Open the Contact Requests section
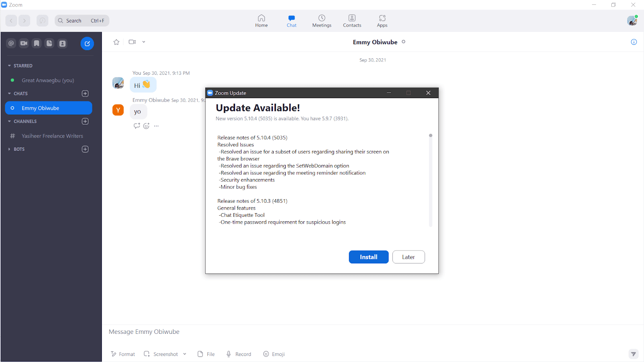The height and width of the screenshot is (362, 644). click(62, 43)
